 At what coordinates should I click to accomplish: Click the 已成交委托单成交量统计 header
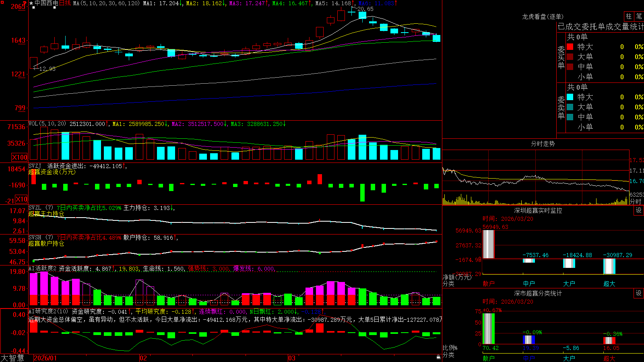601,27
